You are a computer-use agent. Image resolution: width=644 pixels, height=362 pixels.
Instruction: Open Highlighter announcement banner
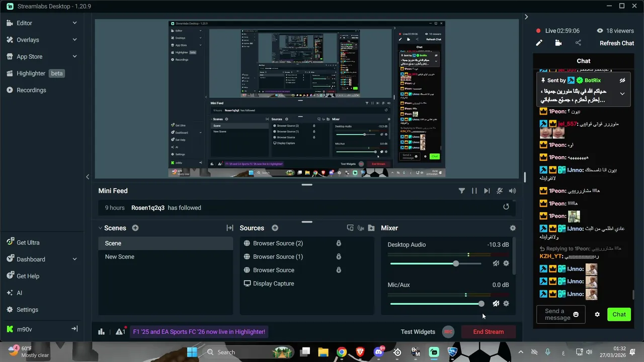click(199, 331)
